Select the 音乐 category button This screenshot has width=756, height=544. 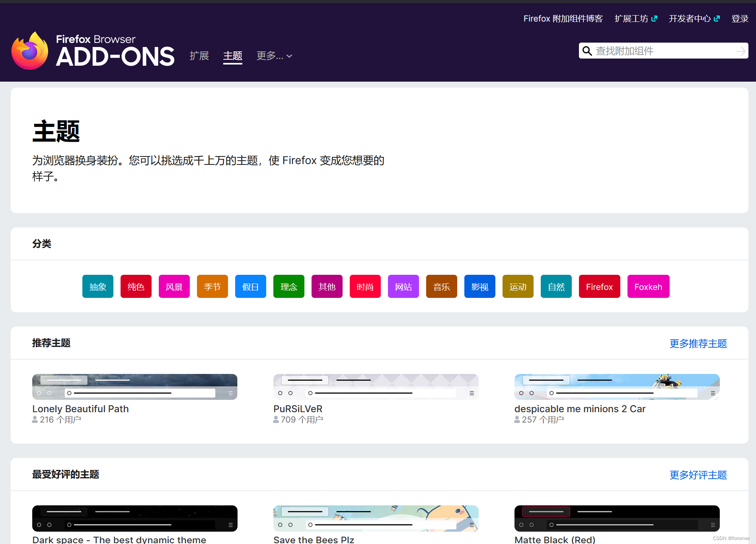(442, 286)
